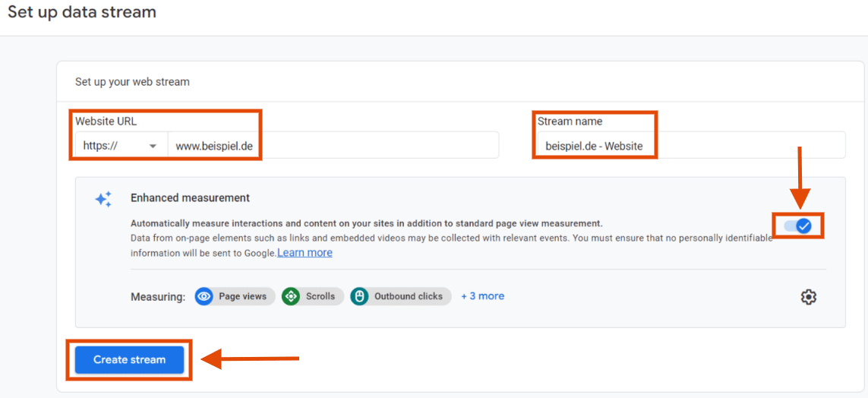868x398 pixels.
Task: Select the https:// protocol text
Action: click(x=99, y=146)
